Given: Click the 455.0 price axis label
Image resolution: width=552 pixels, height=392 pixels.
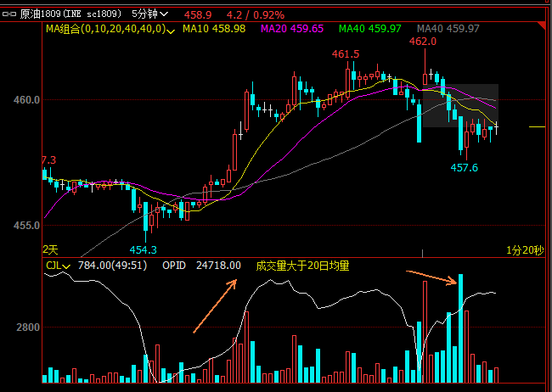Looking at the screenshot, I should point(26,225).
